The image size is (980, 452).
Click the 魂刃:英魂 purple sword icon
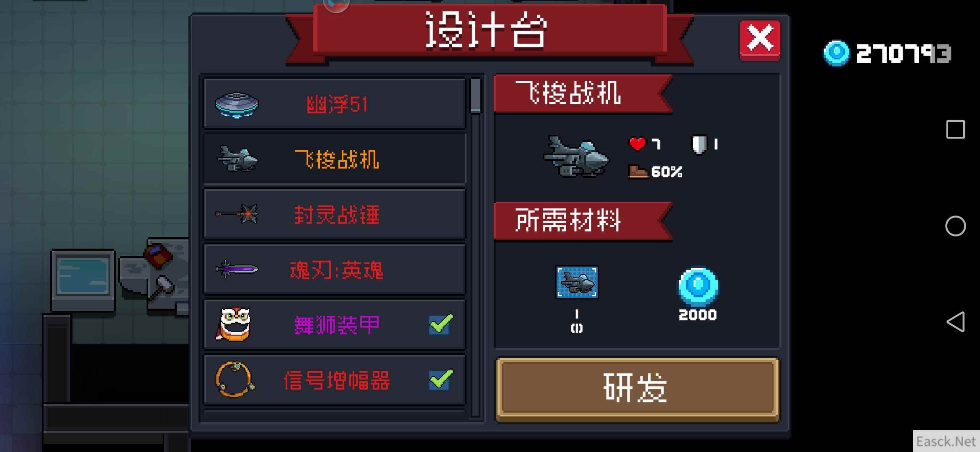click(x=237, y=269)
